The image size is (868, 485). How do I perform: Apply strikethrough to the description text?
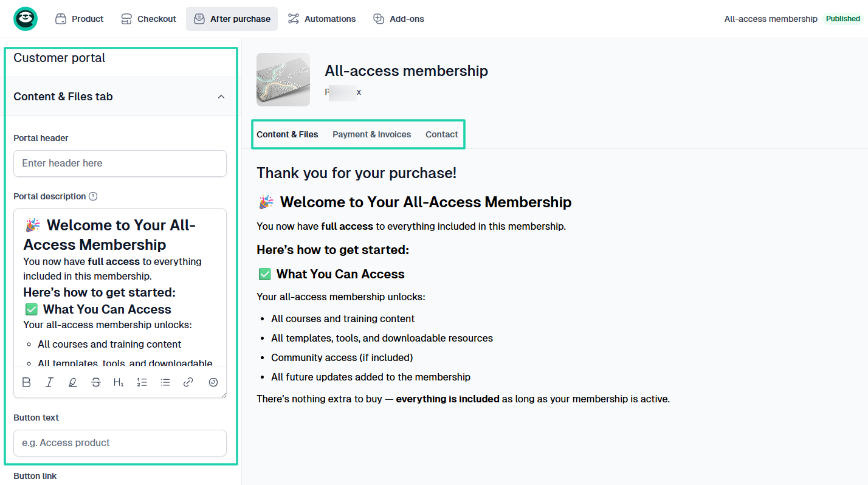96,382
